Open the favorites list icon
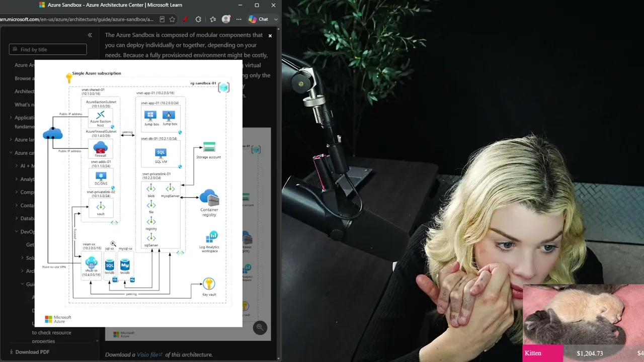Screen dimensions: 644x362 point(213,19)
